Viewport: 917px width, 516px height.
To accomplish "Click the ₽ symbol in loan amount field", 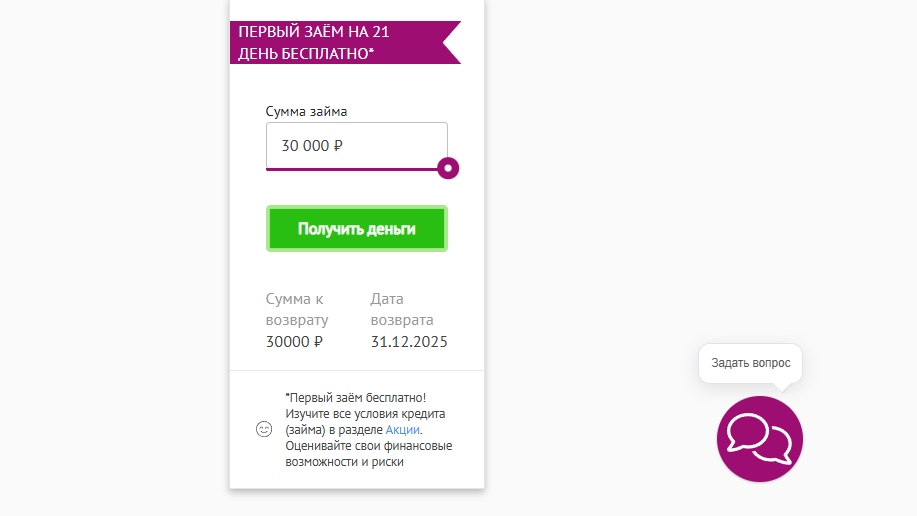I will coord(338,146).
